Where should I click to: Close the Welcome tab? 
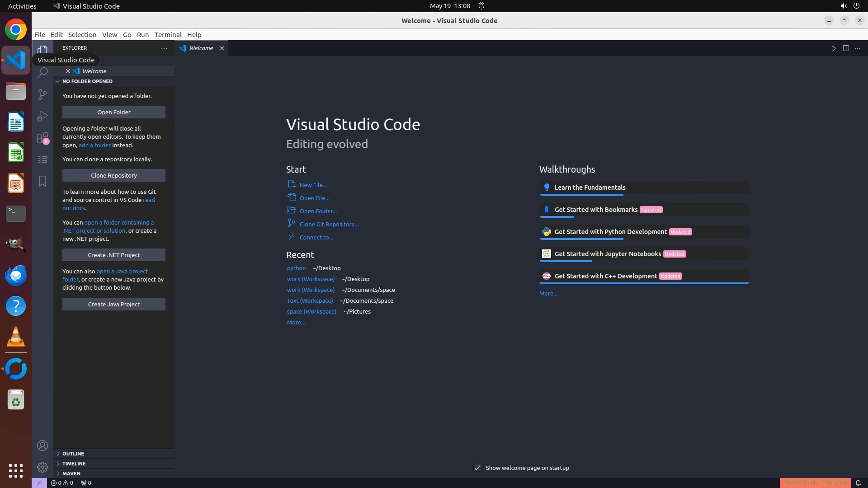coord(222,48)
